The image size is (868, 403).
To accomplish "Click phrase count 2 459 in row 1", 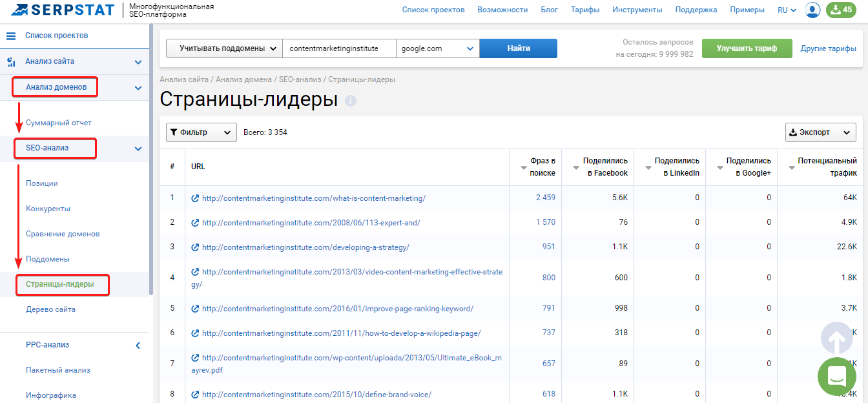I will 546,198.
